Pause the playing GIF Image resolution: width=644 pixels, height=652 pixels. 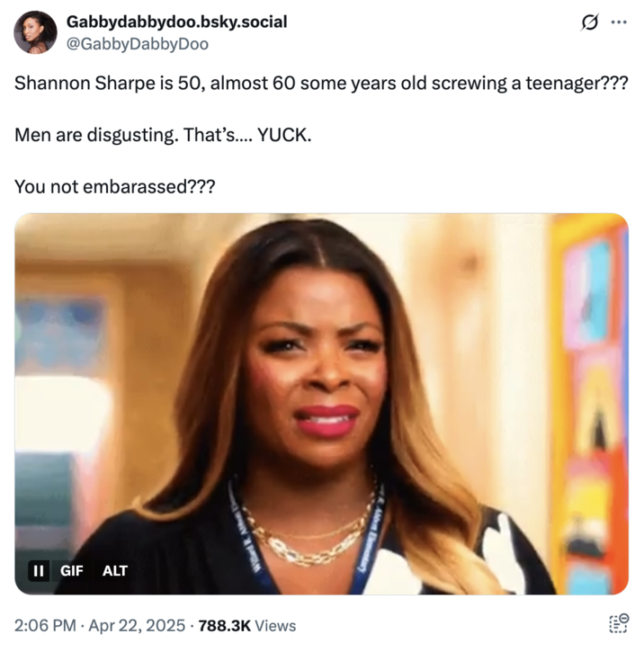(x=39, y=570)
